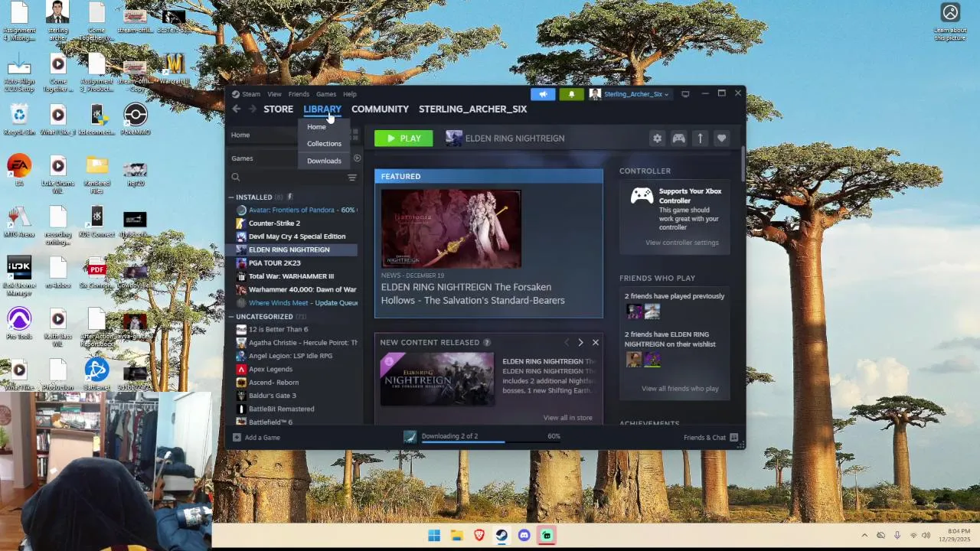Viewport: 980px width, 551px height.
Task: Click the blue announcements megaphone icon
Action: (543, 94)
